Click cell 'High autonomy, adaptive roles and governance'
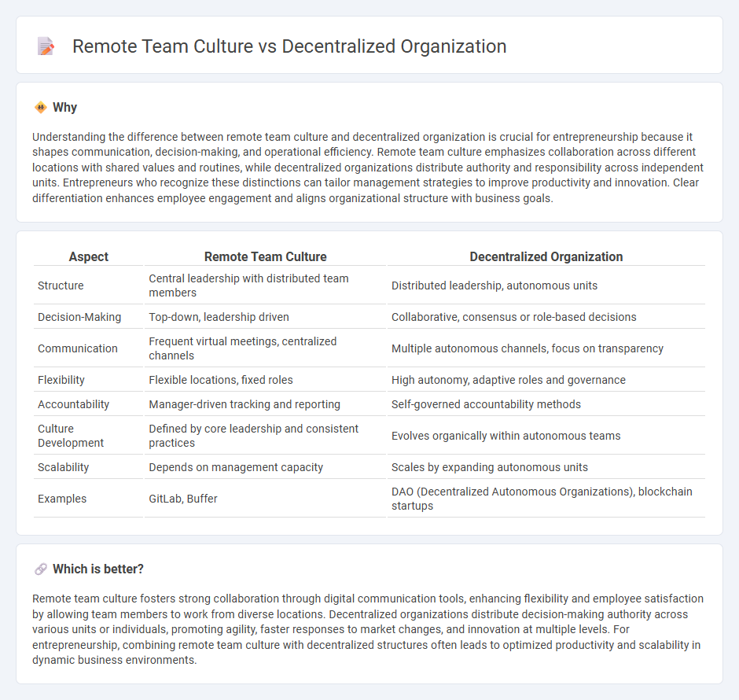 click(x=546, y=380)
